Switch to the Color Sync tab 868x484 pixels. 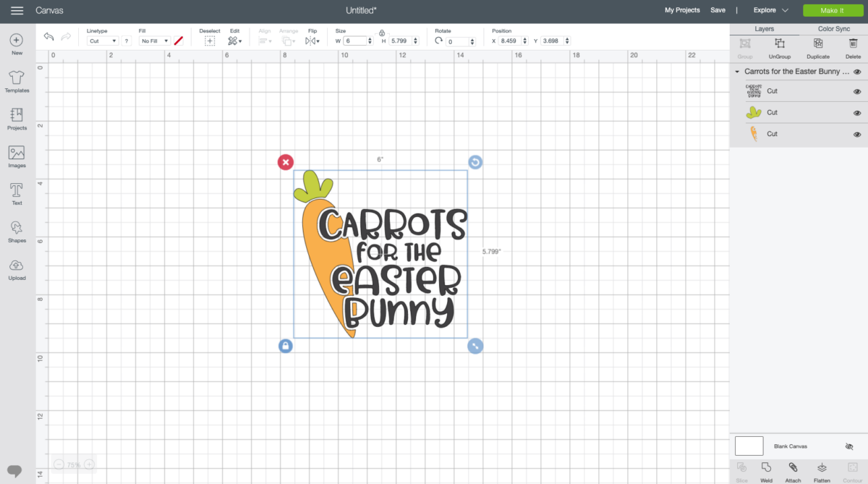[x=834, y=29]
